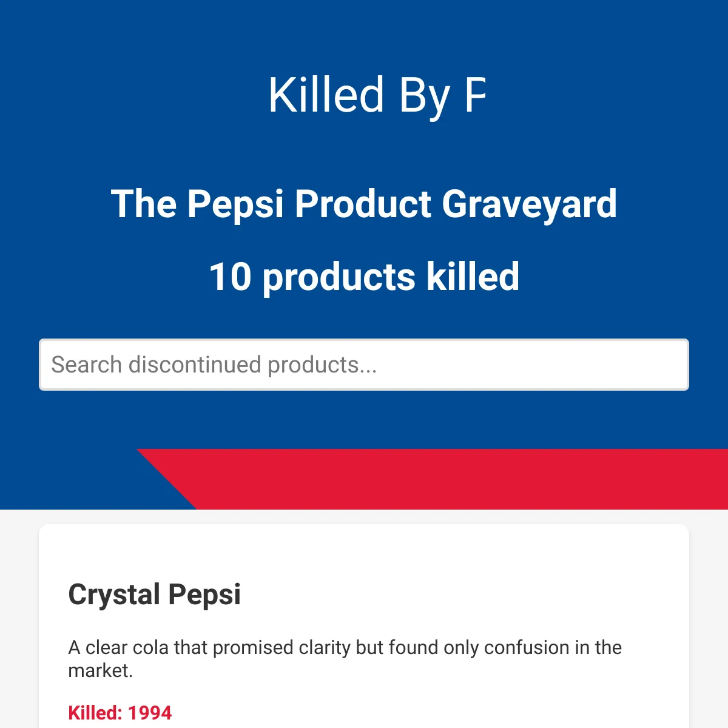
Task: Click the word Product in the subtitle
Action: [363, 204]
